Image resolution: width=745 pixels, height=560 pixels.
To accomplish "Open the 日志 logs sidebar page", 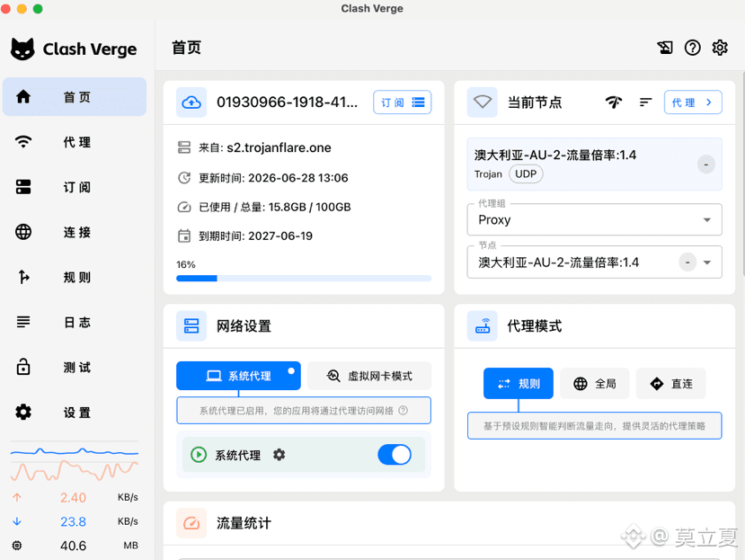I will 75,322.
